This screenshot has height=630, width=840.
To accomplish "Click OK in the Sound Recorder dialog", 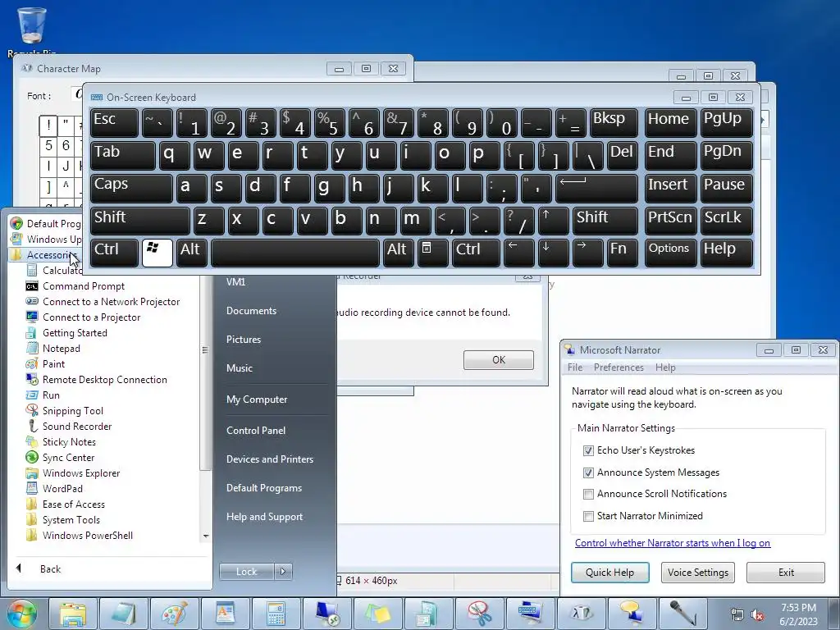I will click(x=498, y=360).
